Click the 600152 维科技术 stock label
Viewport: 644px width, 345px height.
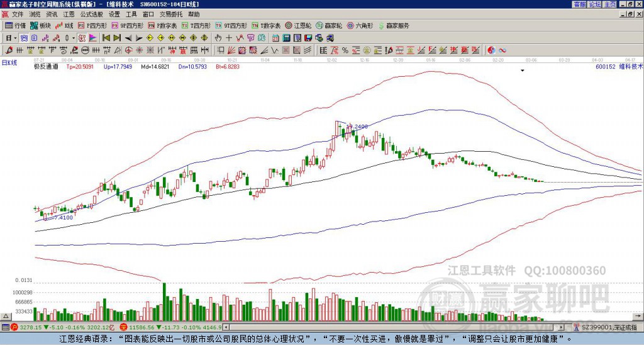tap(619, 65)
